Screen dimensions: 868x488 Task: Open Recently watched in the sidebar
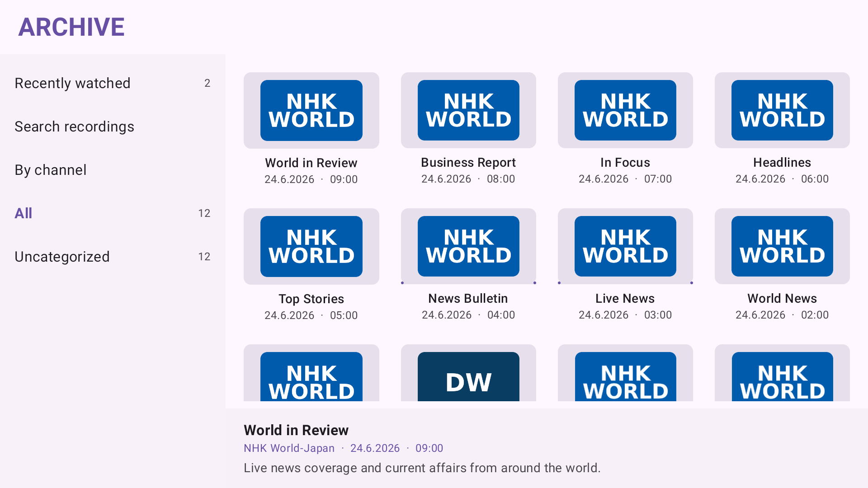[x=113, y=83]
